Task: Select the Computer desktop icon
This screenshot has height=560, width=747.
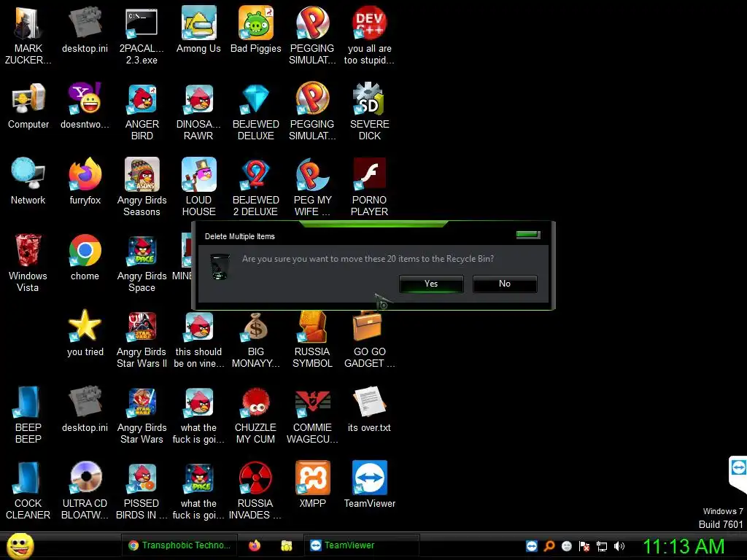Action: [28, 106]
